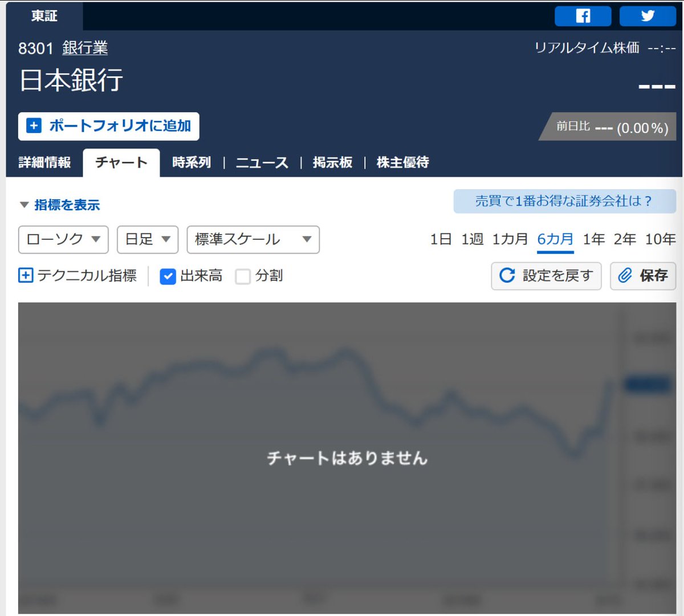Save chart settings with 保存 button
684x616 pixels.
pyautogui.click(x=643, y=276)
